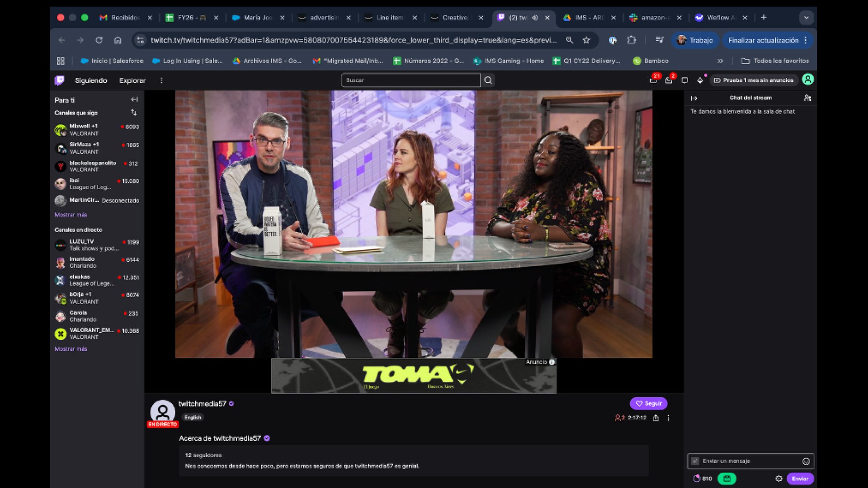This screenshot has height=488, width=868.
Task: Open chat settings gear icon
Action: coord(778,479)
